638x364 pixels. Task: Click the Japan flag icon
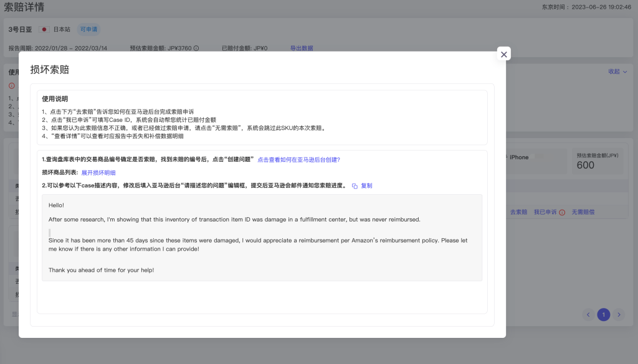[44, 29]
